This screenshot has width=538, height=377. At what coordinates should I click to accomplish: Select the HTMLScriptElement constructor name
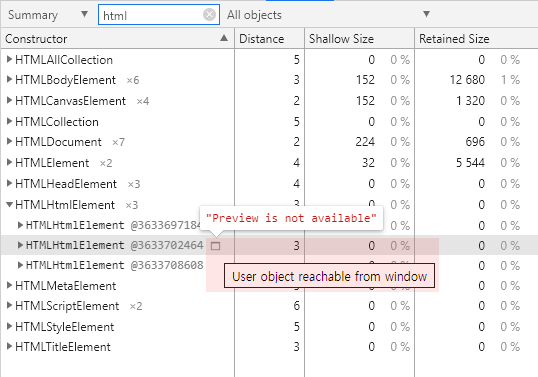(x=67, y=306)
